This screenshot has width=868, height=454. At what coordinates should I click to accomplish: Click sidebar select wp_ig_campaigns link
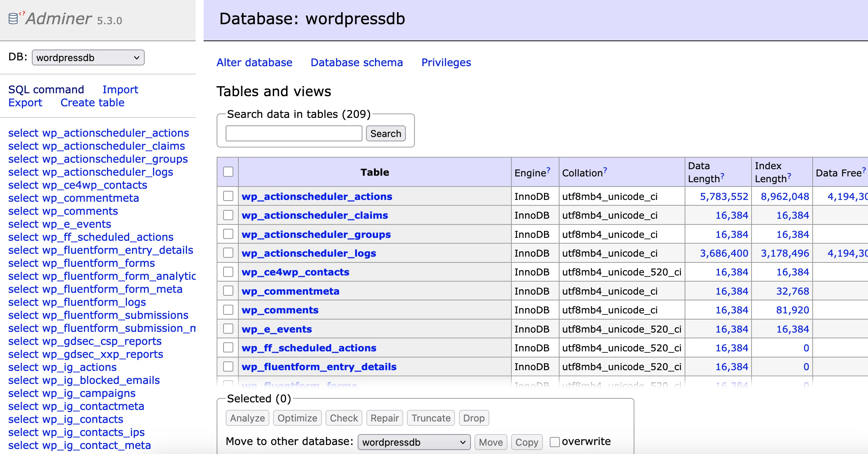(x=72, y=393)
